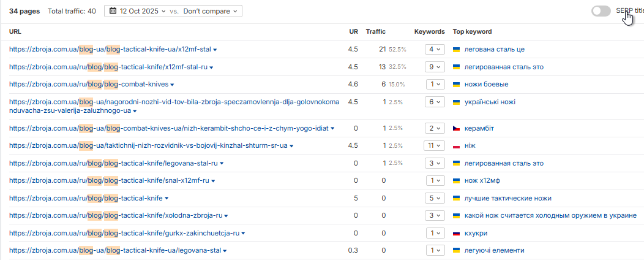
Task: Open keywords dropdown showing 5
Action: (435, 198)
